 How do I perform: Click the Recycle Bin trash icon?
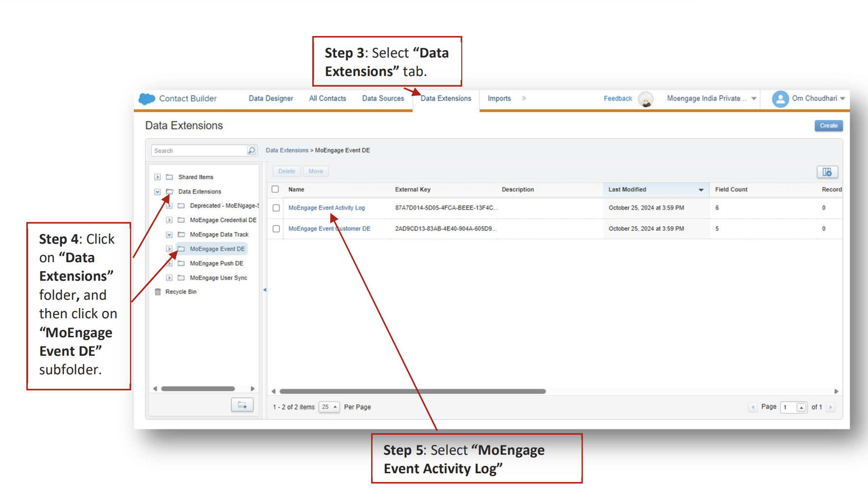[158, 292]
